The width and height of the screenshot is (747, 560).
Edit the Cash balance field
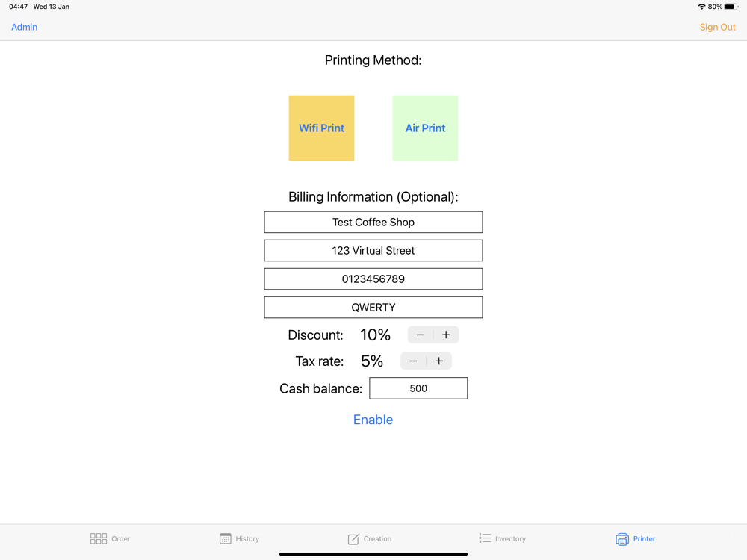[x=418, y=388]
